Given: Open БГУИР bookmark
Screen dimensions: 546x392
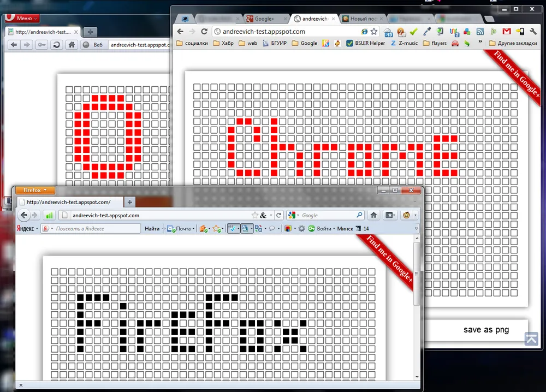Looking at the screenshot, I should tap(275, 43).
